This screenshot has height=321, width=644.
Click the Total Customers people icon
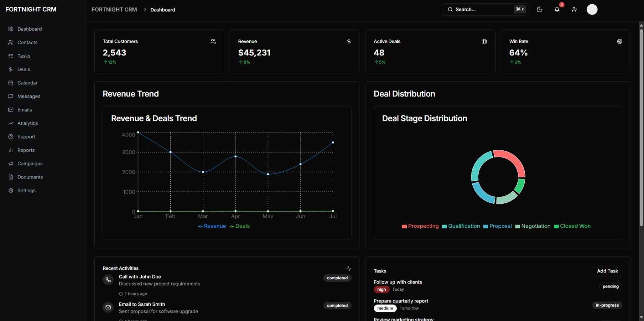click(213, 42)
